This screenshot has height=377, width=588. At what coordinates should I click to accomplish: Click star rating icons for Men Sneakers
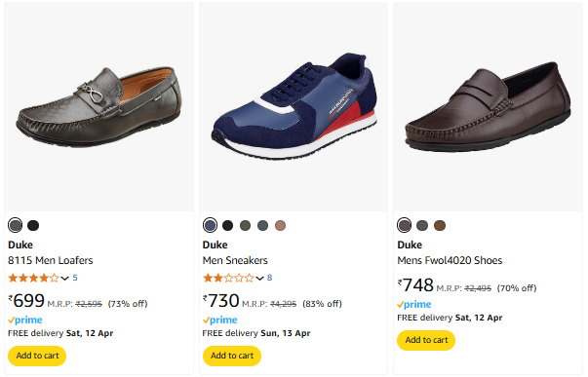click(x=228, y=278)
